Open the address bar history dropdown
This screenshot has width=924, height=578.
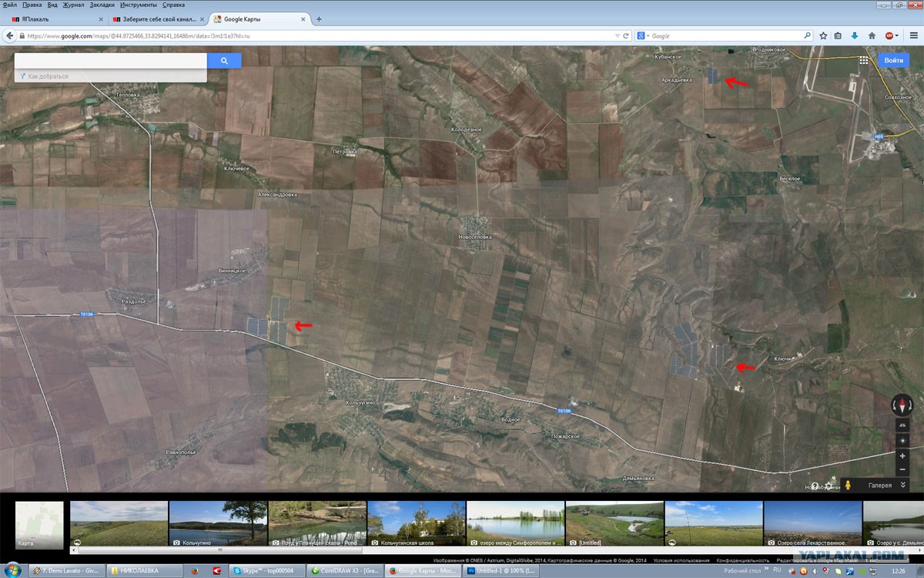pos(617,35)
